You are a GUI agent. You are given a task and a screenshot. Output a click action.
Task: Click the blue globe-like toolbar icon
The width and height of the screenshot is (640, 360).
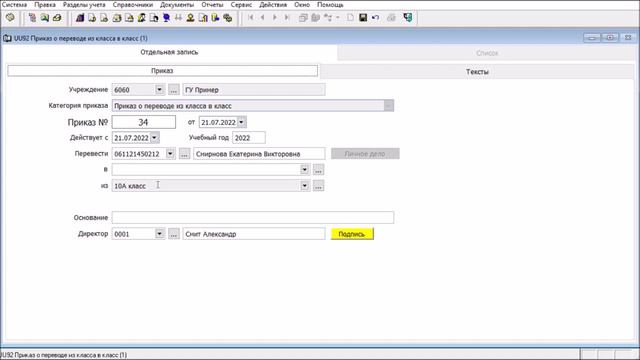pos(166,18)
